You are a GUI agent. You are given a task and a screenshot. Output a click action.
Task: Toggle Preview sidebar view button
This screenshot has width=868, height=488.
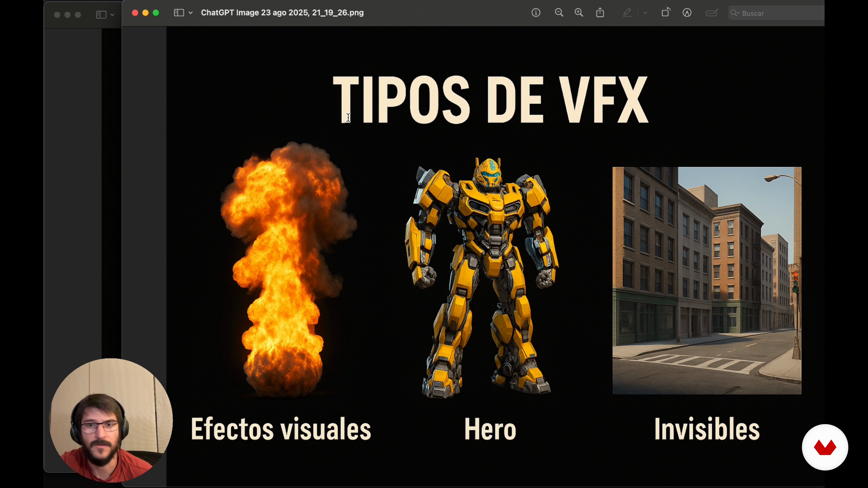[x=179, y=13]
